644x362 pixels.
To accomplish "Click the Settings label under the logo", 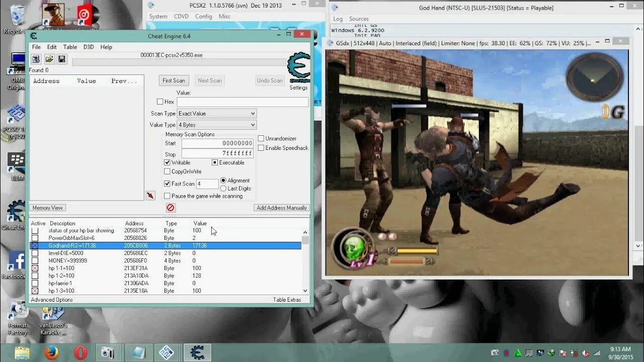I will point(298,87).
